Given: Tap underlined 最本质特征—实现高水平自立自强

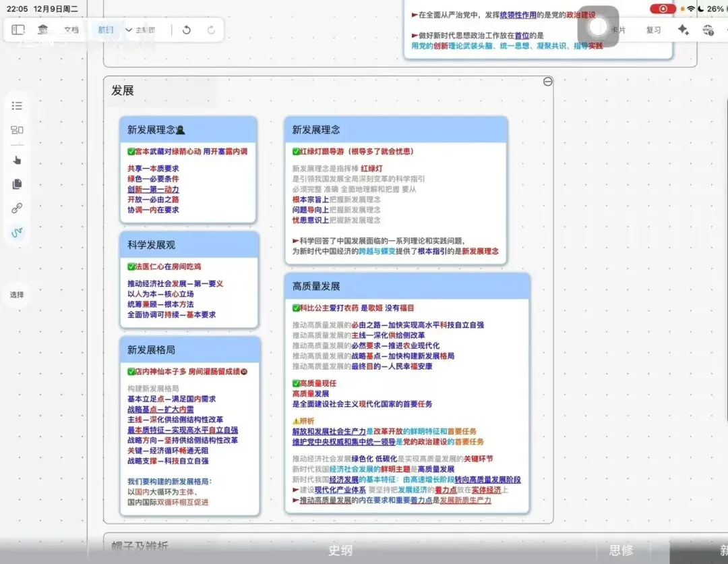Looking at the screenshot, I should (183, 430).
